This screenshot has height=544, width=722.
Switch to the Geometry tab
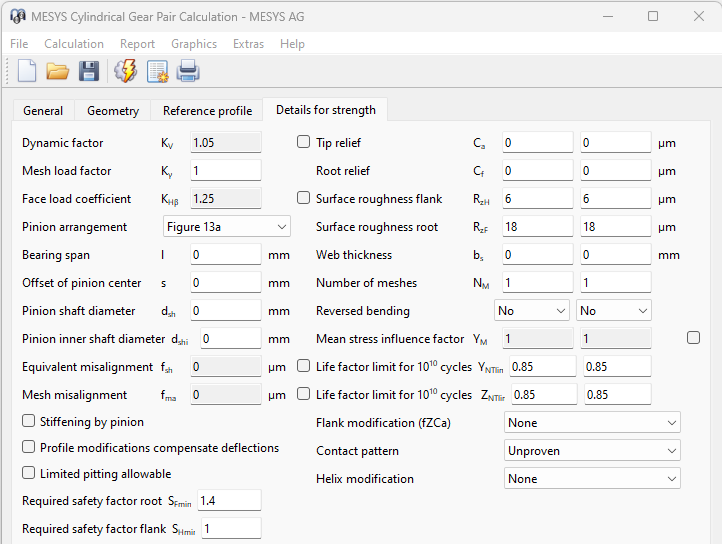click(x=113, y=111)
